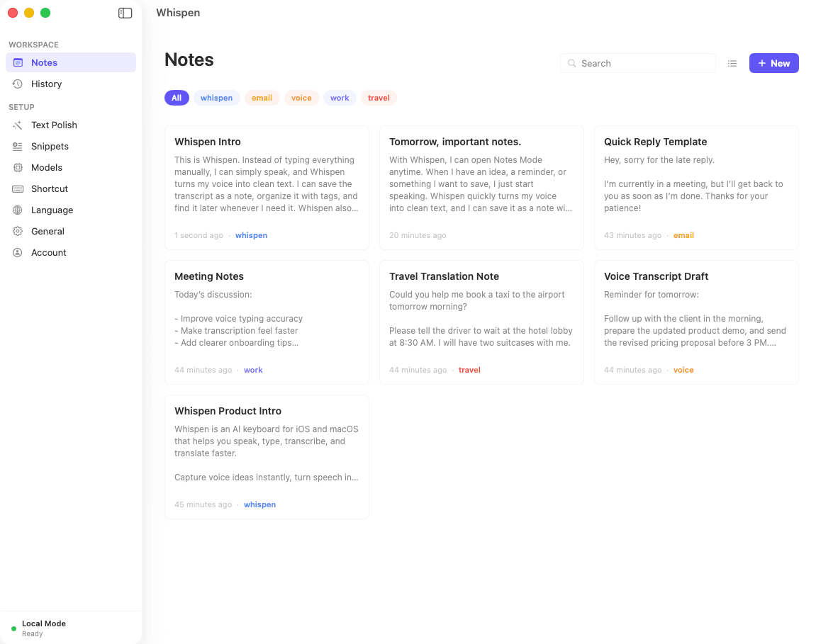Open General settings
Viewport: 816px width, 644px height.
point(71,231)
